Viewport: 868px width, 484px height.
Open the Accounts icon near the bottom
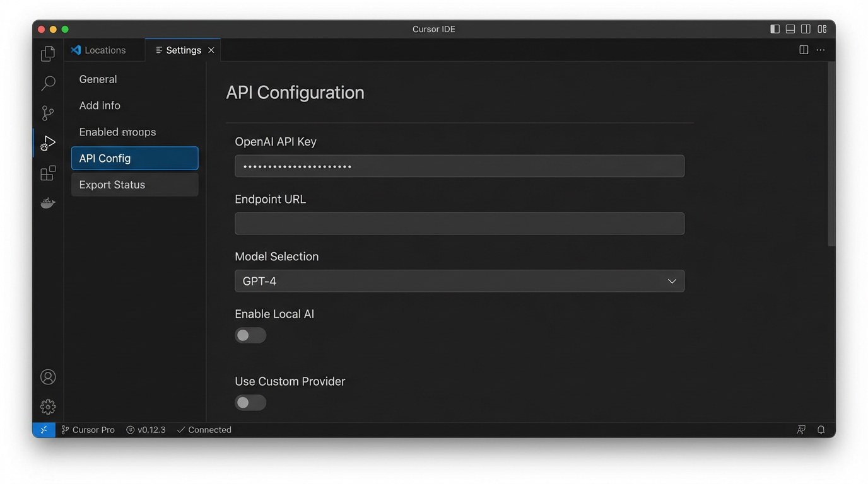point(48,376)
